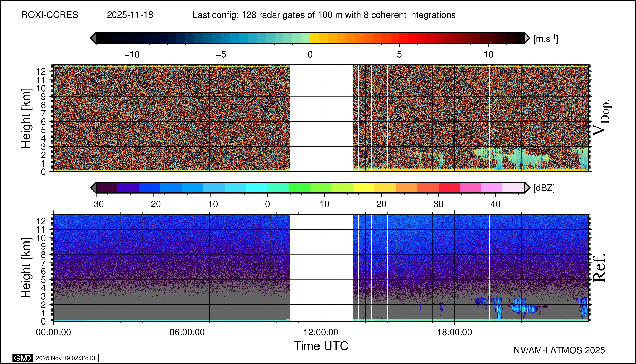Click the 2025 Nov 19 02:32:13 timestamp box
Viewport: 636px width, 364px height.
pos(65,358)
